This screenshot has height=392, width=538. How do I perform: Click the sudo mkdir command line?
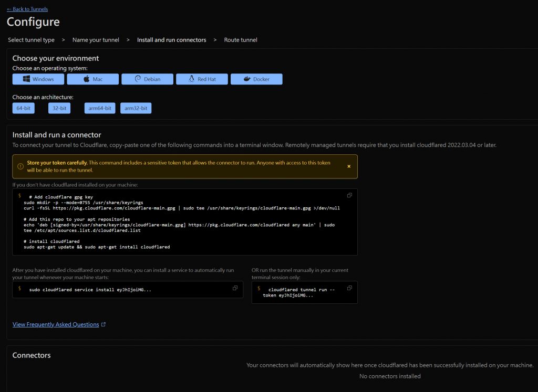(84, 203)
